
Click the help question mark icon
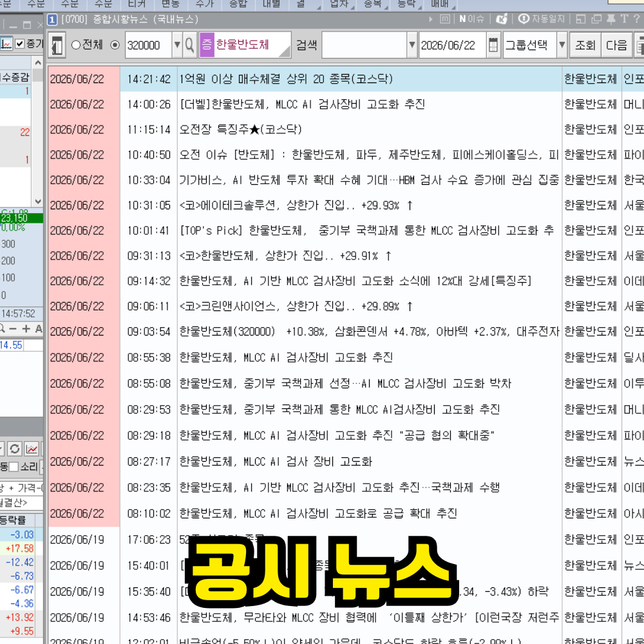click(637, 19)
